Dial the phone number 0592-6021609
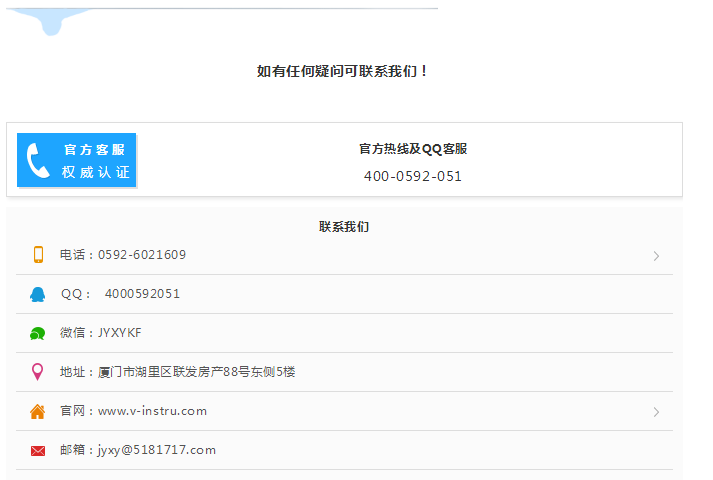Image resolution: width=713 pixels, height=480 pixels. [141, 255]
